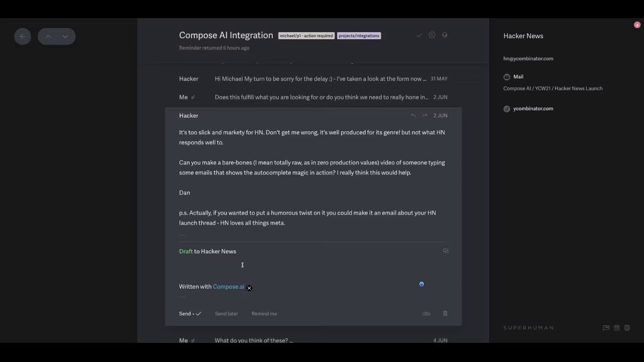Click the Mail icon in contact panel
Image resolution: width=644 pixels, height=362 pixels.
tap(507, 77)
